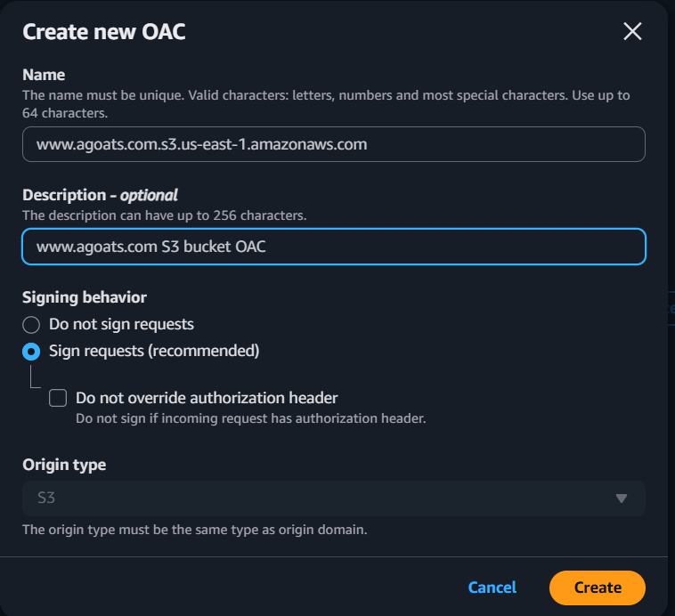Cancel the OAC creation
The image size is (675, 616).
(x=492, y=588)
